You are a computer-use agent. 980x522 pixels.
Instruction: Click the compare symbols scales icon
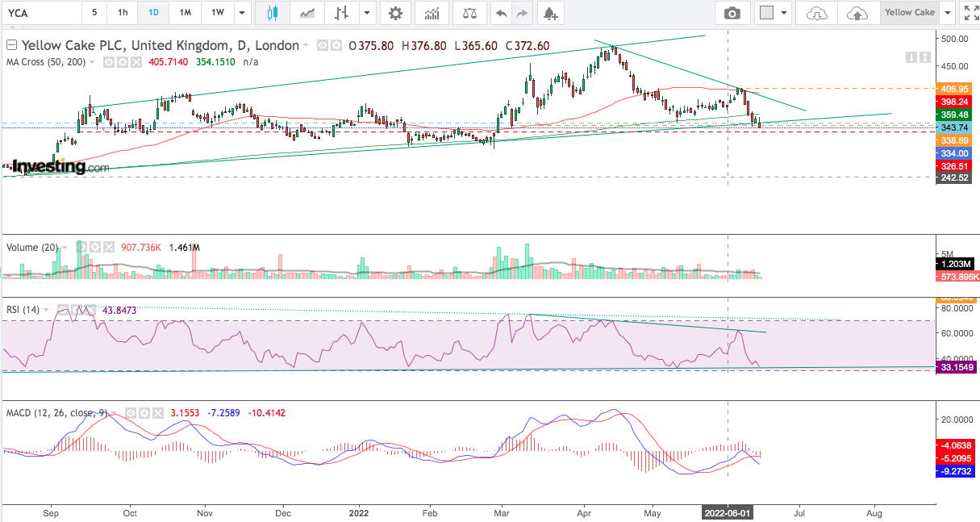[469, 13]
